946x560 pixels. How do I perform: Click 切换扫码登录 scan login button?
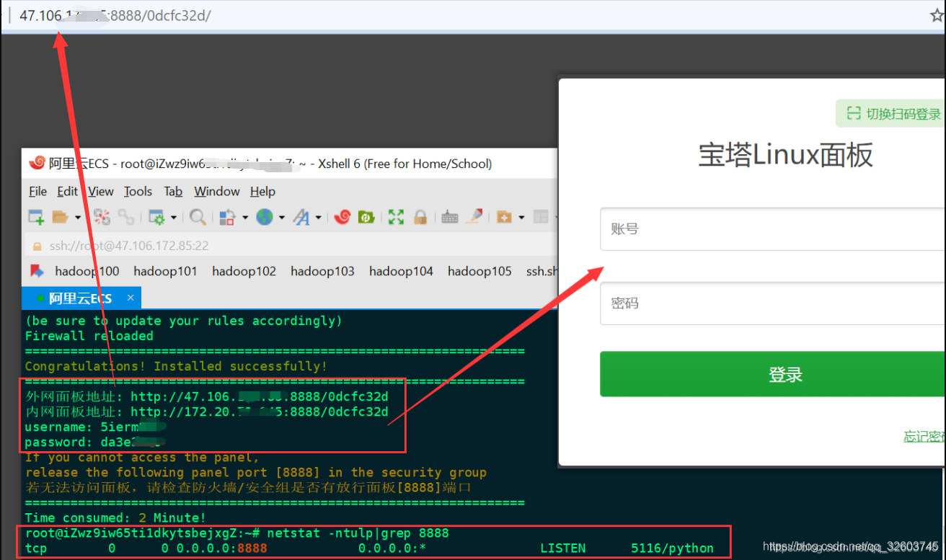click(x=890, y=114)
